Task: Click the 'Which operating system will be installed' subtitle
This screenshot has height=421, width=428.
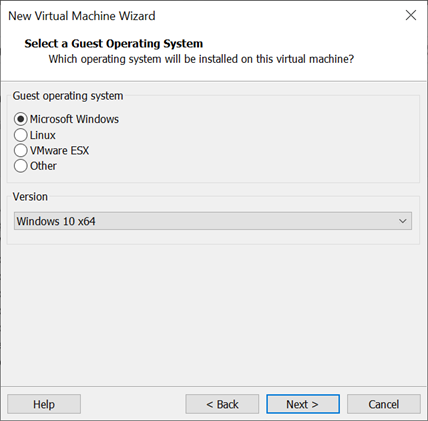Action: coord(201,59)
